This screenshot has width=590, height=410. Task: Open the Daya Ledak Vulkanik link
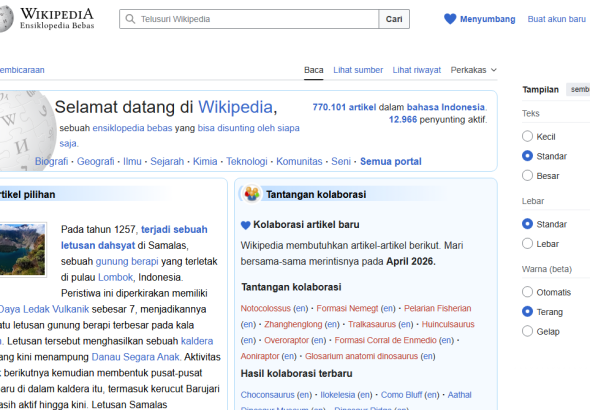44,309
